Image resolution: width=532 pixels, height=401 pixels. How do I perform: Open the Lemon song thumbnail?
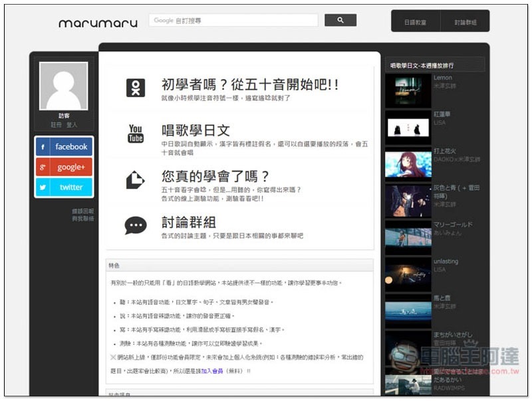pos(408,90)
